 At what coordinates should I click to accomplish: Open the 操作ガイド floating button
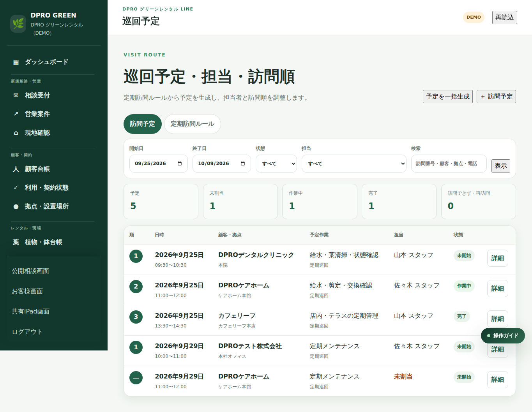coord(503,336)
